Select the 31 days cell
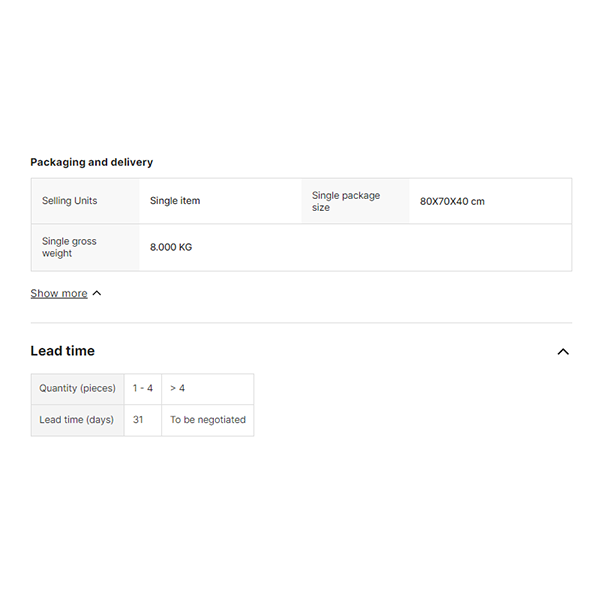The image size is (600, 600). 139,420
